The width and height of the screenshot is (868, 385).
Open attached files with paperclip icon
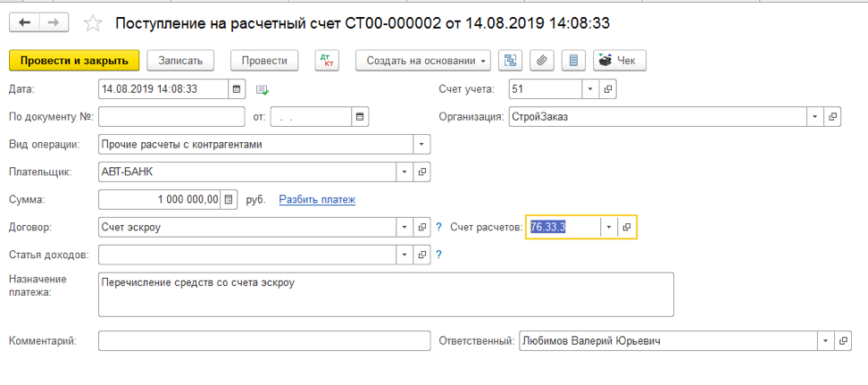[x=541, y=60]
